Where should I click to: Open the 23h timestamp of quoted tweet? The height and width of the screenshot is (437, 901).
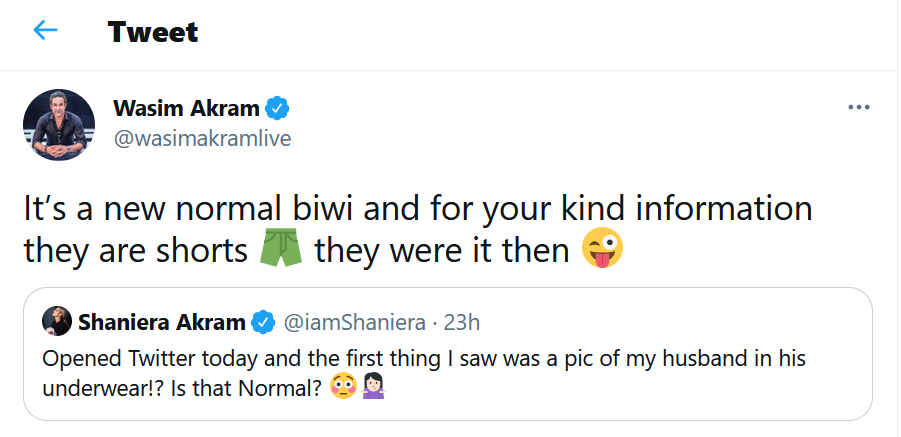click(462, 322)
